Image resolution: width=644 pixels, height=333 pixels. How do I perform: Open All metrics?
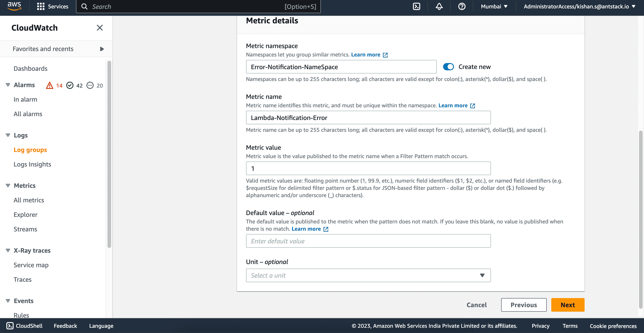[29, 200]
